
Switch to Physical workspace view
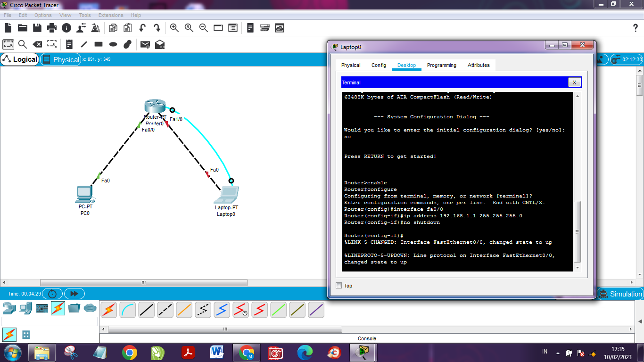click(61, 59)
